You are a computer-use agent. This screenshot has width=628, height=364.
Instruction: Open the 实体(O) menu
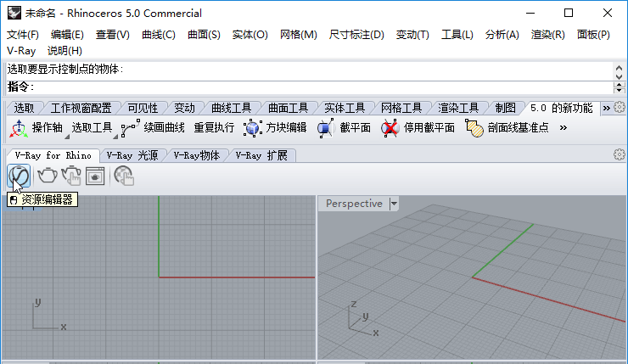tap(250, 35)
